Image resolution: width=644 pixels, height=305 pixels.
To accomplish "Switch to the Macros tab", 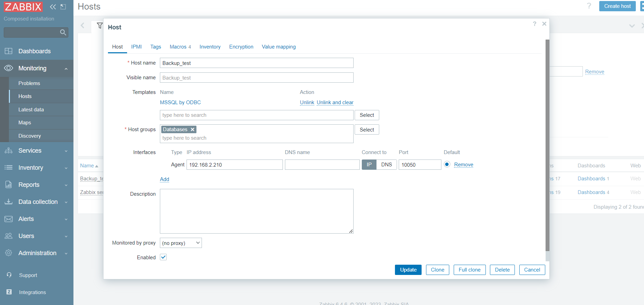I will [x=180, y=47].
